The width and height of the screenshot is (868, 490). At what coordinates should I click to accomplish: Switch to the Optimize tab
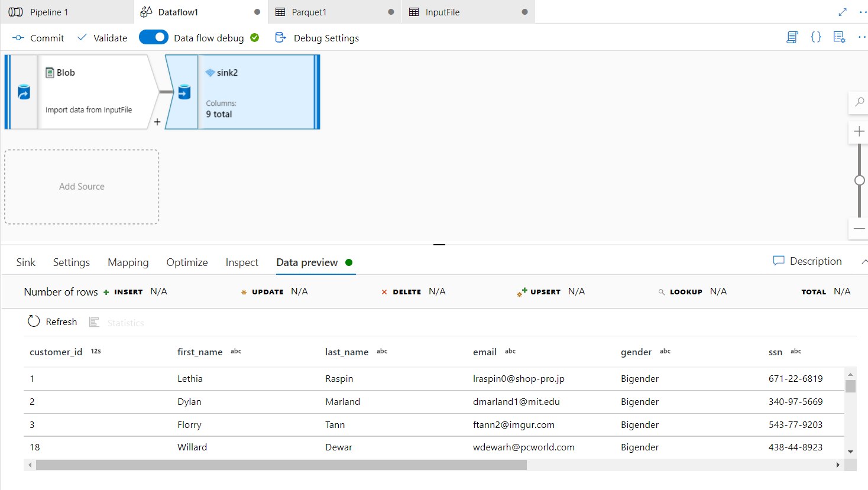point(187,262)
